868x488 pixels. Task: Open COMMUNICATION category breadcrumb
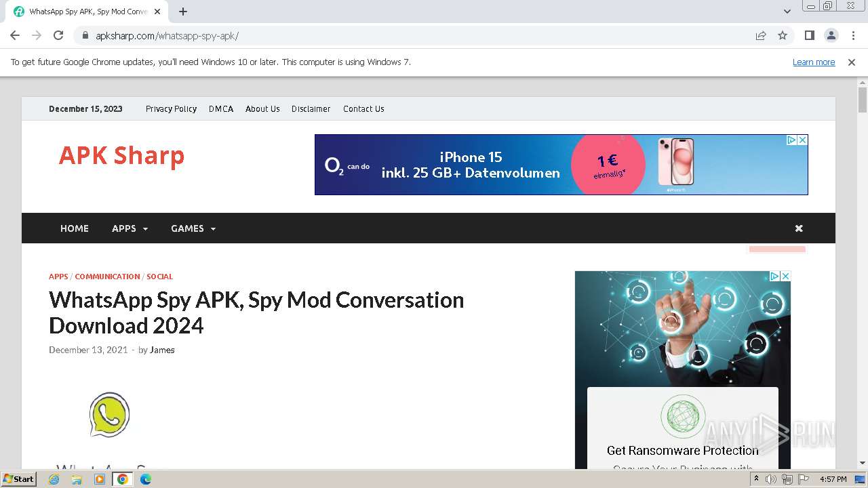pyautogui.click(x=107, y=277)
